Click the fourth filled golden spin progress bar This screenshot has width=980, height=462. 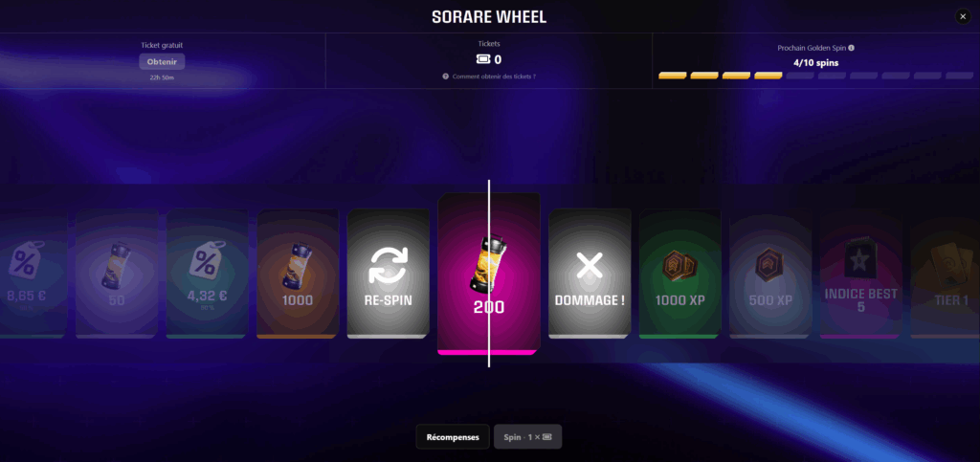click(x=768, y=76)
